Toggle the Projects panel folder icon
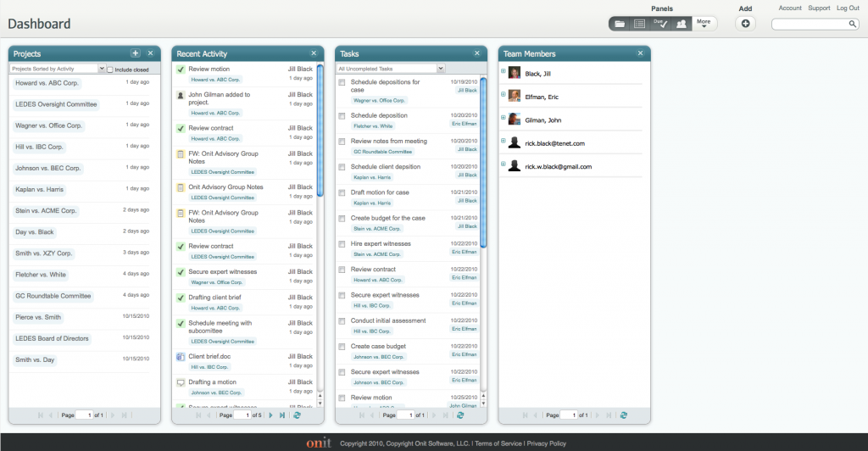This screenshot has width=868, height=451. click(x=620, y=24)
